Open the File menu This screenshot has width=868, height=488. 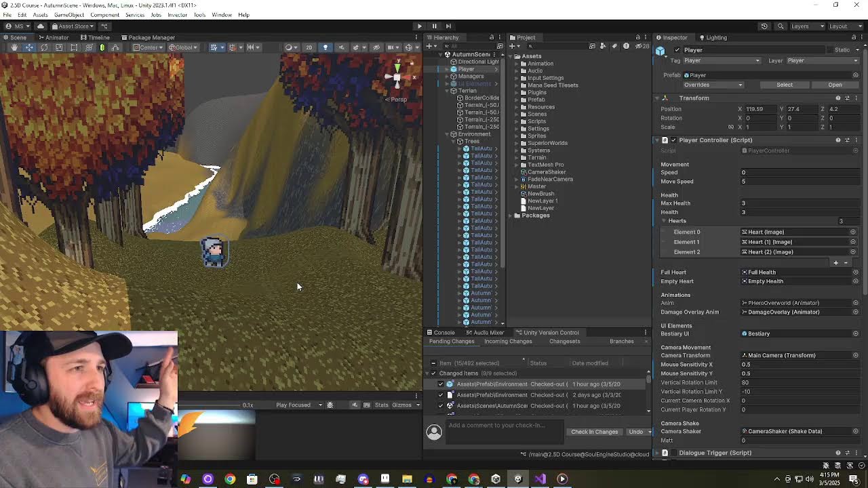click(7, 15)
